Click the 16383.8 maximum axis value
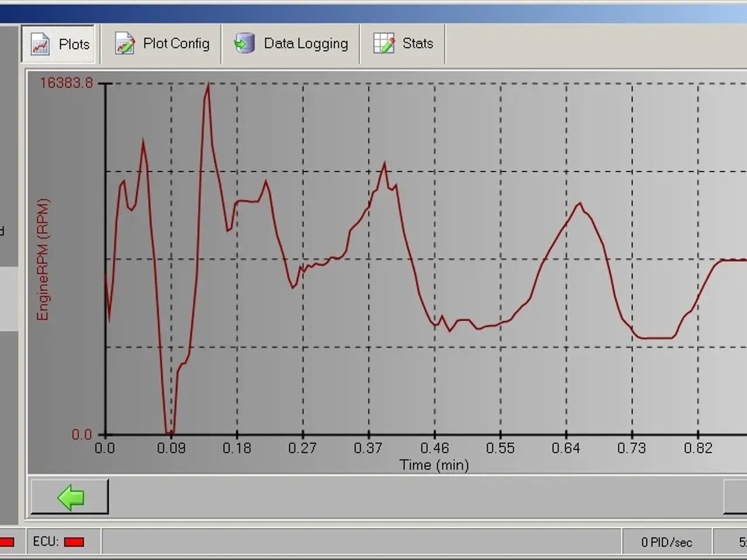Image resolution: width=747 pixels, height=560 pixels. pos(66,83)
